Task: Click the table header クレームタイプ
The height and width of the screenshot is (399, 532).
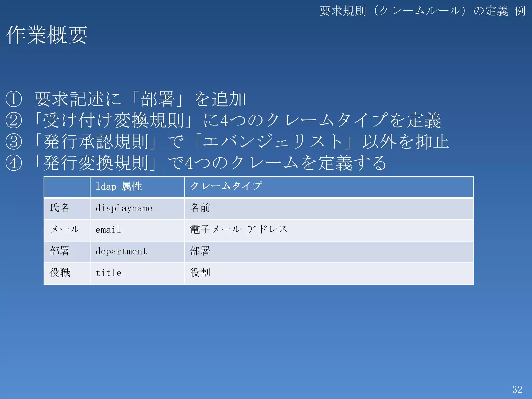Action: click(x=329, y=187)
